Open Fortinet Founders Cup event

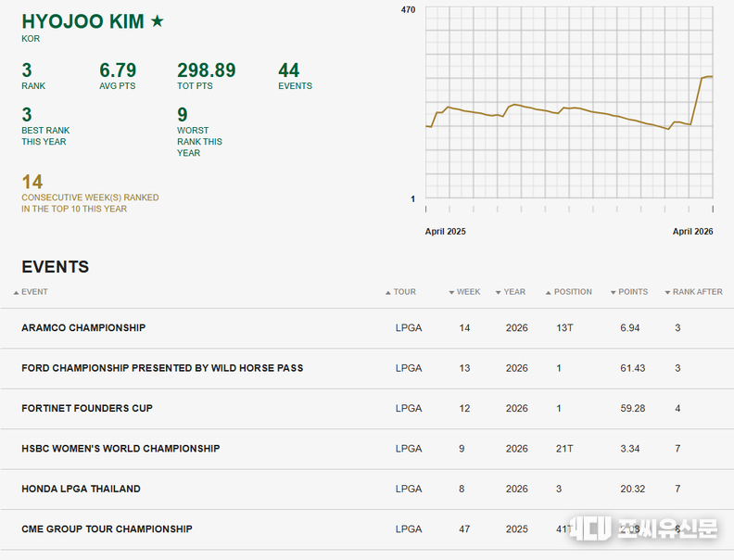tap(87, 408)
